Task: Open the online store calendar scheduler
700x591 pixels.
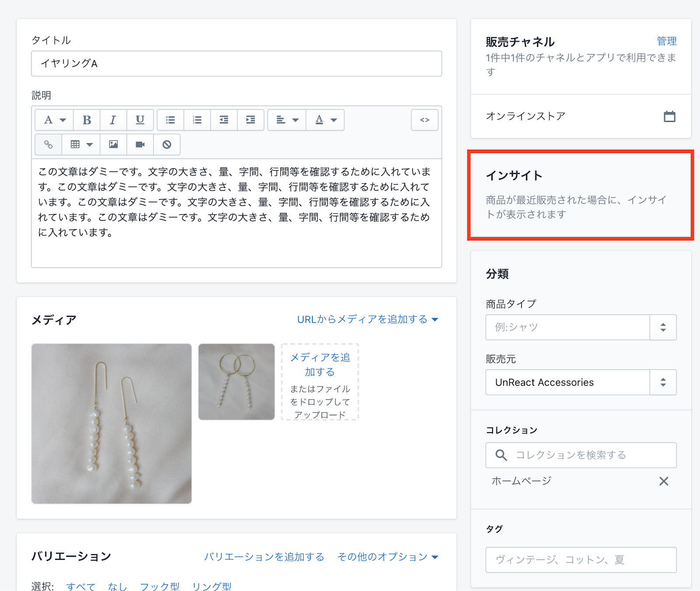Action: point(669,116)
